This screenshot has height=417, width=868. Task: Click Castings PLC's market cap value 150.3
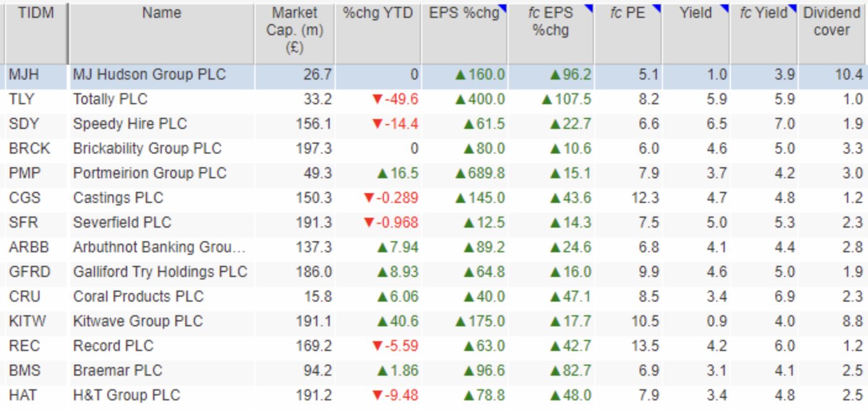click(314, 198)
